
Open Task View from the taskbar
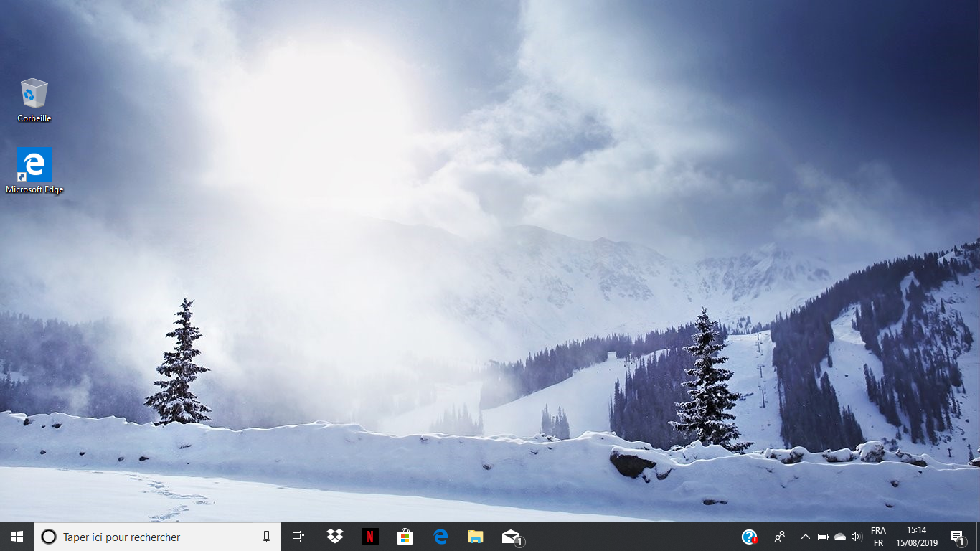tap(298, 537)
